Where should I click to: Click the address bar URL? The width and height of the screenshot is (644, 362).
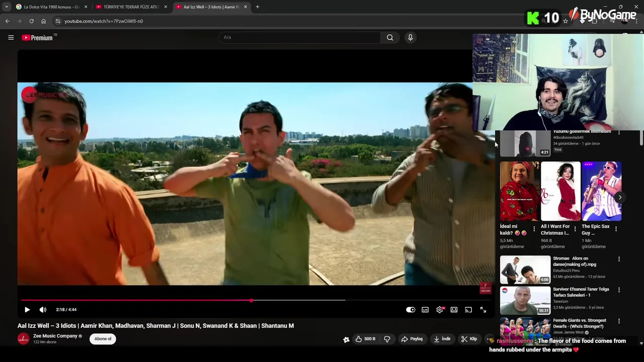[x=104, y=21]
